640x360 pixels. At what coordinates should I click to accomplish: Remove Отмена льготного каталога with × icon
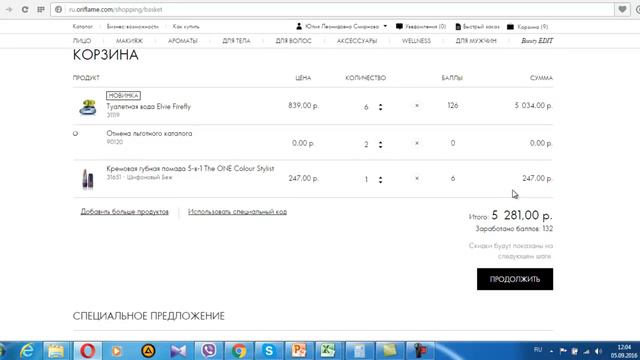417,143
